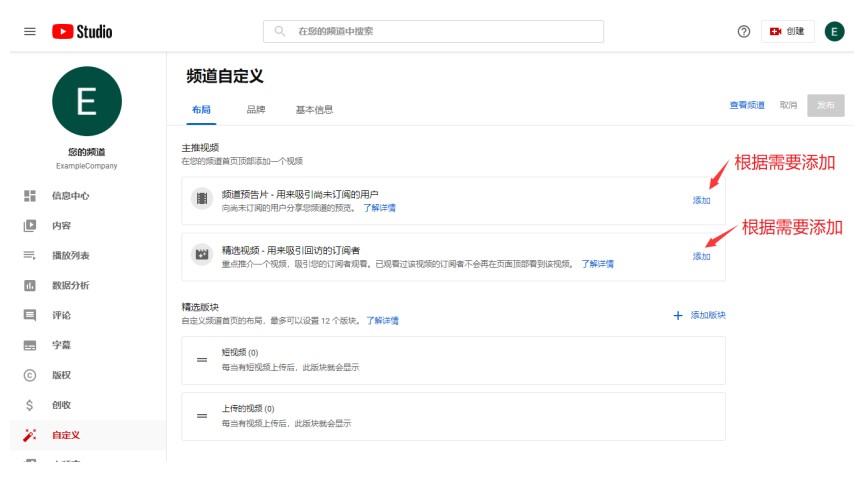Go to 内容 content section
Viewport: 868px width, 480px height.
62,226
